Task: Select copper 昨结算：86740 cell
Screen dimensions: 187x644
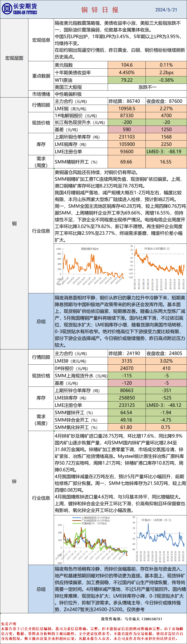Action: tap(127, 101)
